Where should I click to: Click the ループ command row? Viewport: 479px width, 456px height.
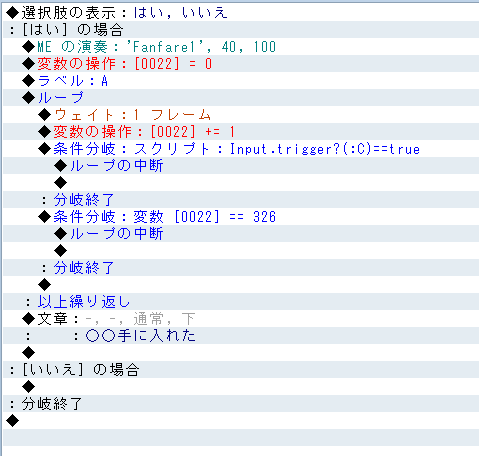tap(241, 98)
